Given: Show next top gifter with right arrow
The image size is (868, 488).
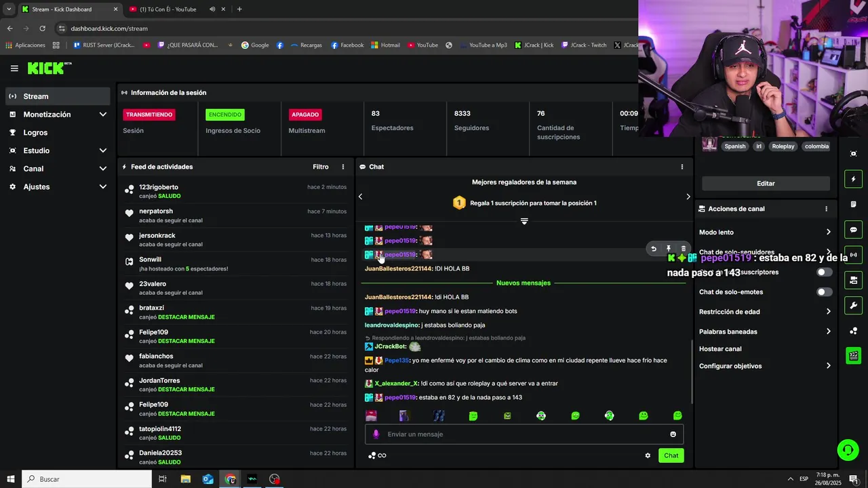Looking at the screenshot, I should (688, 197).
